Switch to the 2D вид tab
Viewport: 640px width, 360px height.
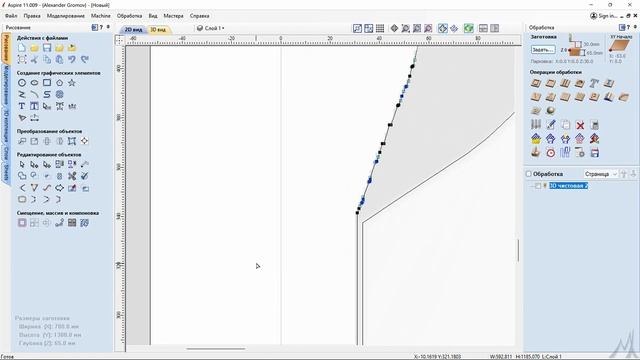133,30
